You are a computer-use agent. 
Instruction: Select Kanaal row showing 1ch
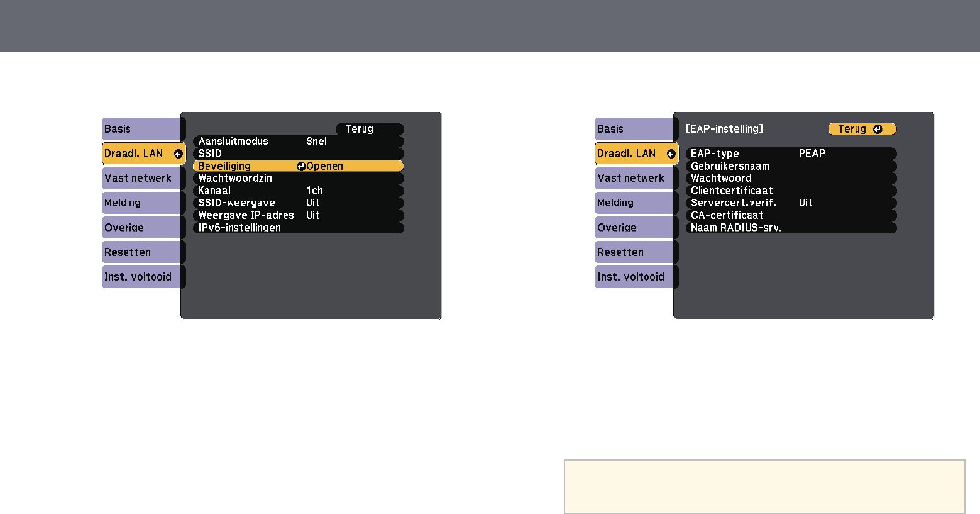point(298,191)
